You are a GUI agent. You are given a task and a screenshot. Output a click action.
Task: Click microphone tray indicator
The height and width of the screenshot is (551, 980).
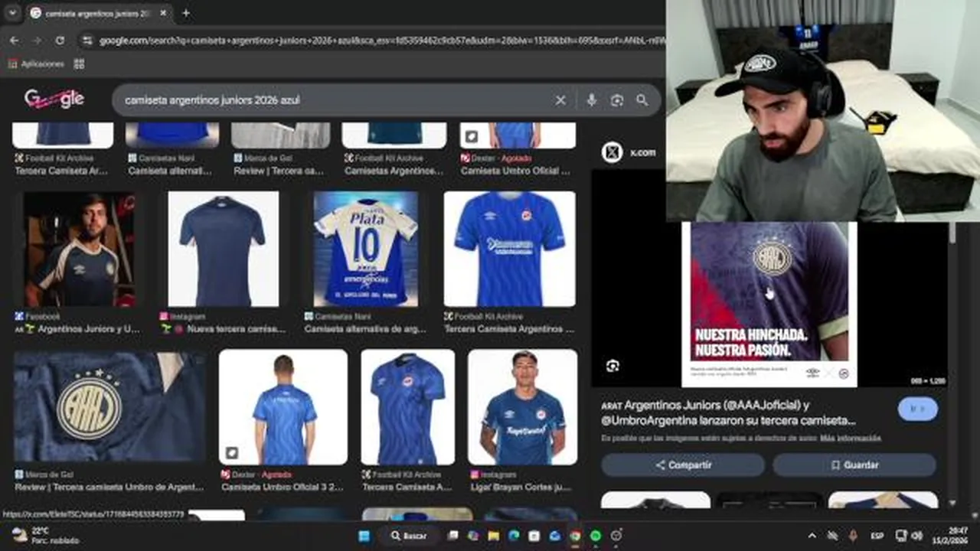854,536
